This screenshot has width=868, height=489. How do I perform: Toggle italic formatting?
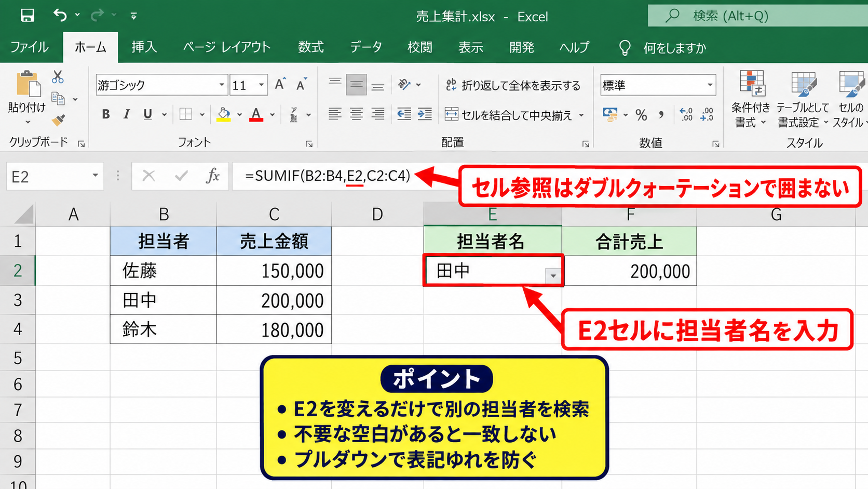126,114
